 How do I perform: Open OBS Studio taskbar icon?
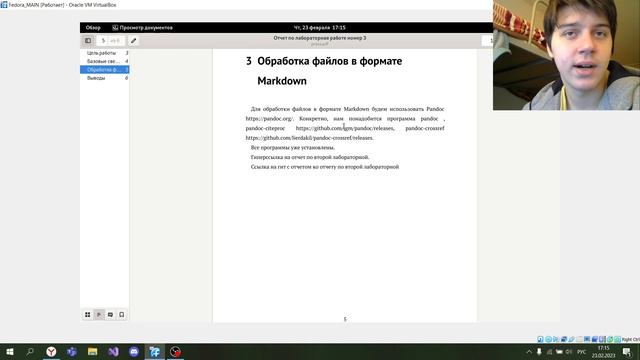click(x=175, y=351)
